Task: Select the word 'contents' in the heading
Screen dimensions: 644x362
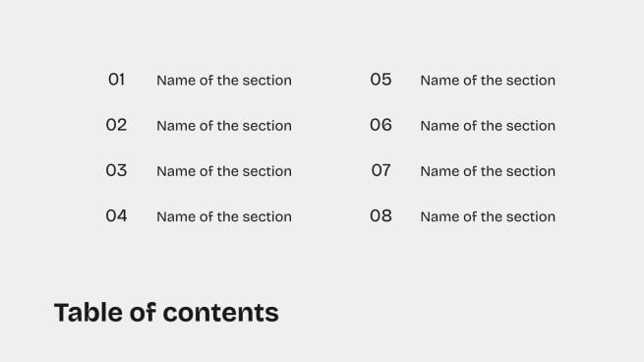Action: (221, 313)
